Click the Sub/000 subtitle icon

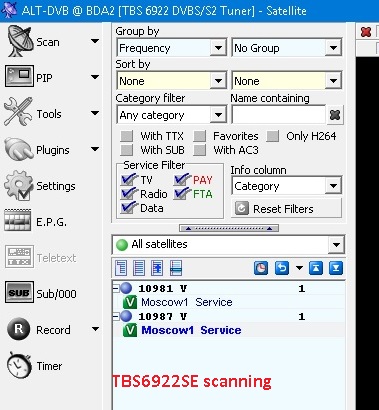(x=19, y=292)
